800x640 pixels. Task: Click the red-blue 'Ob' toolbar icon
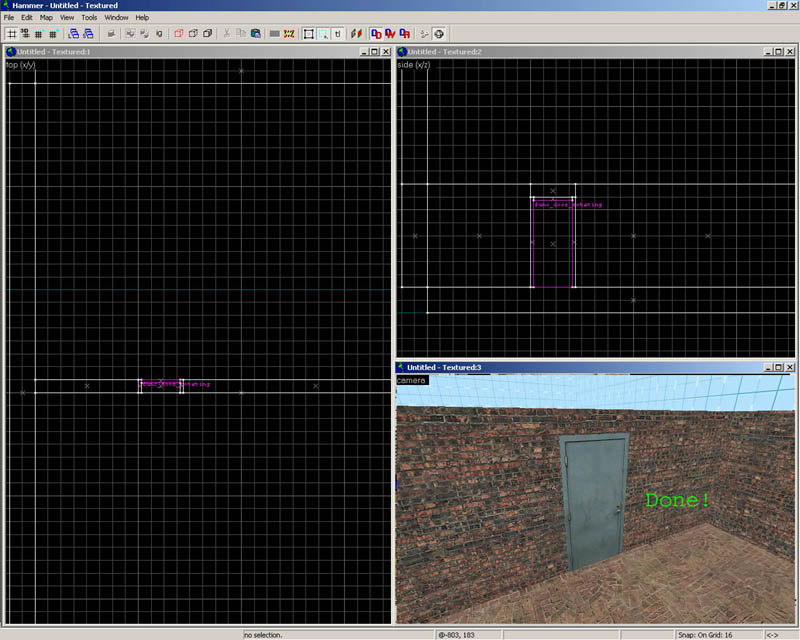pos(376,33)
